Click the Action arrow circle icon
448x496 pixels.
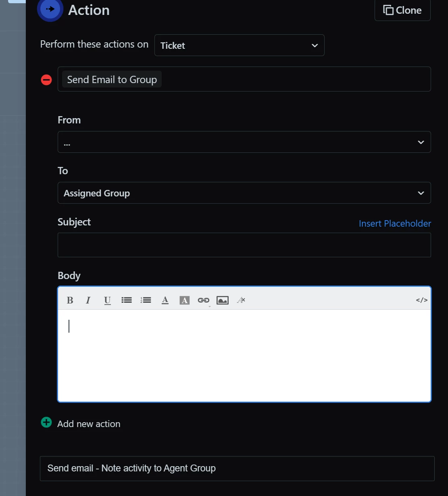click(50, 8)
